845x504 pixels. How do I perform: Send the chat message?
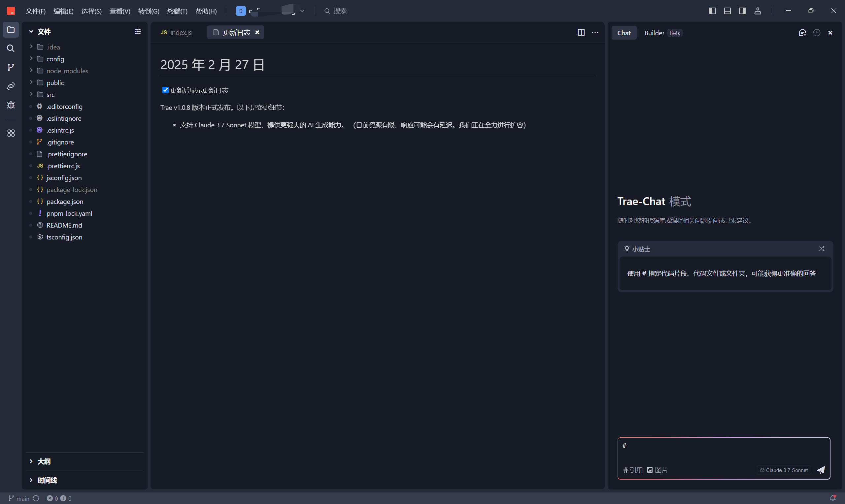pyautogui.click(x=821, y=470)
